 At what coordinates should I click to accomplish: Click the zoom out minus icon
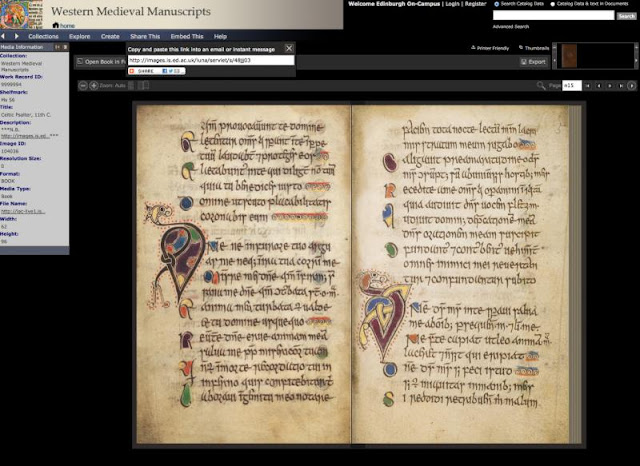click(83, 86)
